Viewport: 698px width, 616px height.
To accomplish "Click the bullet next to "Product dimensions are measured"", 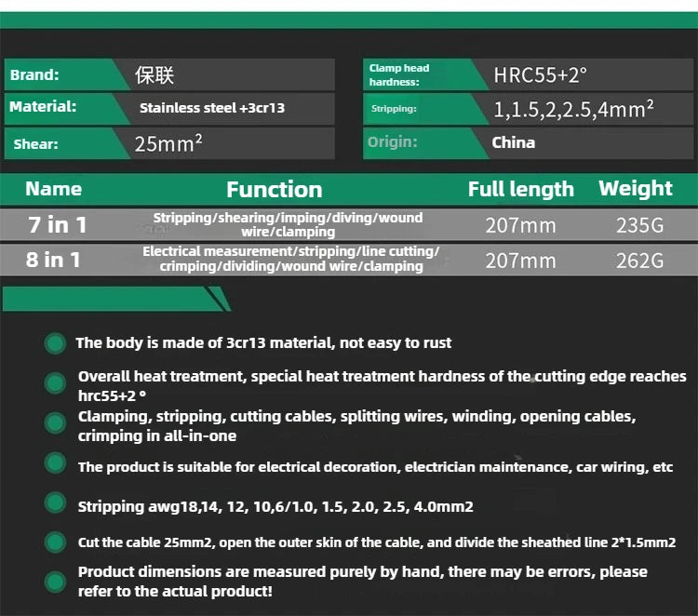I will (x=55, y=582).
